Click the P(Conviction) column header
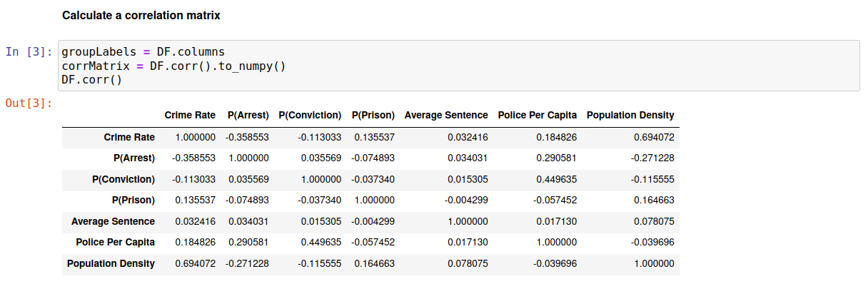The image size is (868, 284). tap(310, 115)
